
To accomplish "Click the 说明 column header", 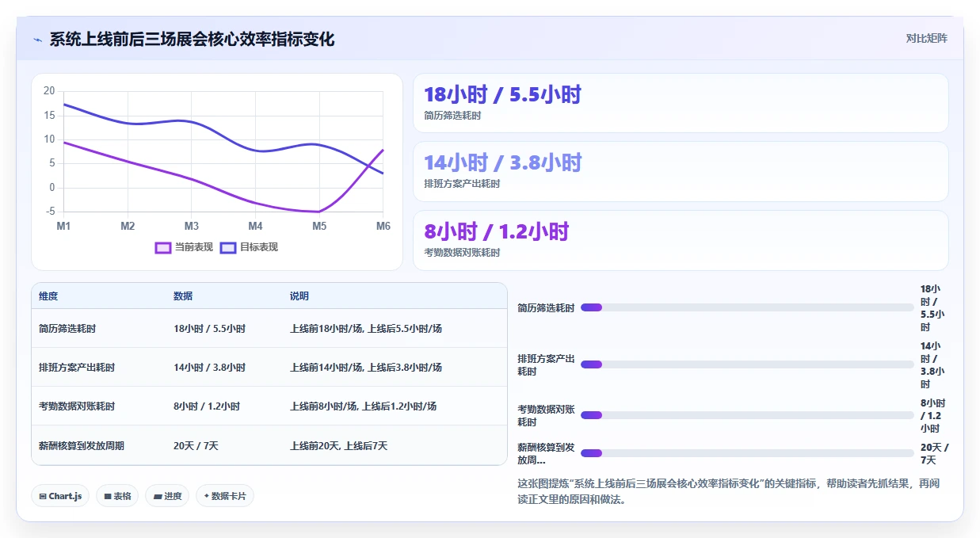I will coord(299,296).
